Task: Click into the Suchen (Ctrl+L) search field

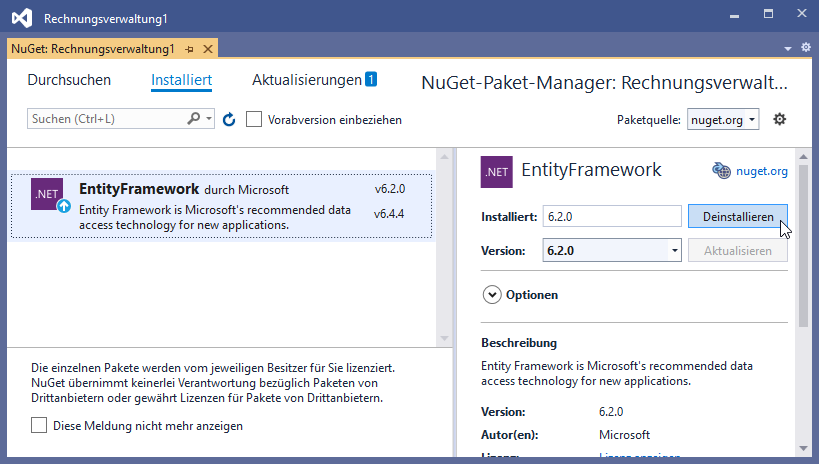Action: coord(107,119)
